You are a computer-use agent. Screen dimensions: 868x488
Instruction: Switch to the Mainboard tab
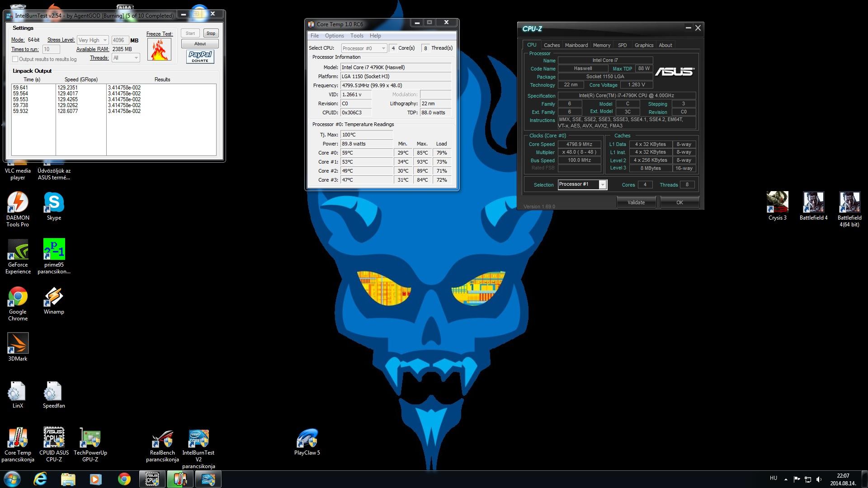pyautogui.click(x=576, y=45)
